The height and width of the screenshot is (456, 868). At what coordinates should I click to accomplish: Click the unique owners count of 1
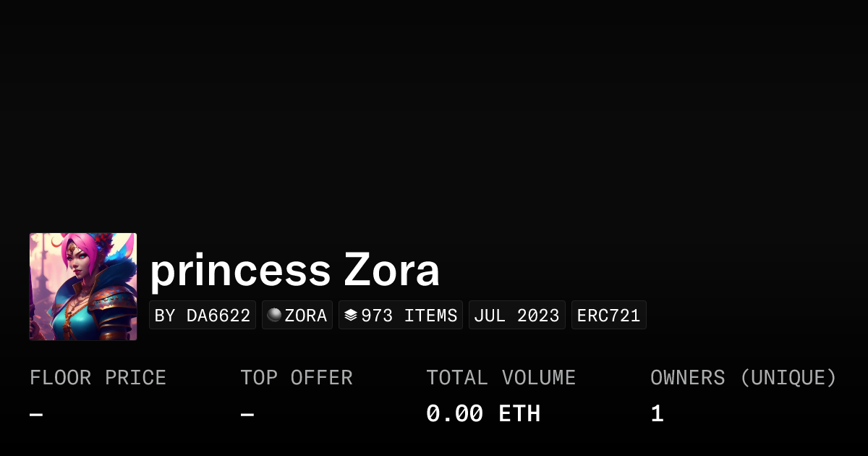657,414
